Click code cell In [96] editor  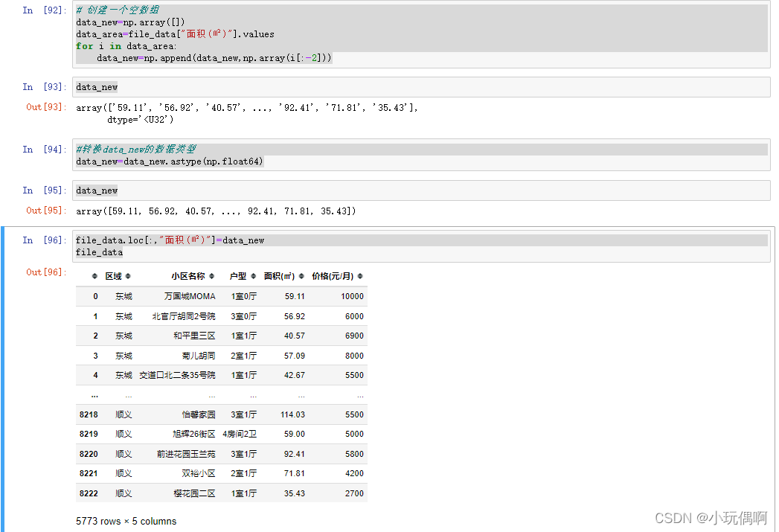421,246
